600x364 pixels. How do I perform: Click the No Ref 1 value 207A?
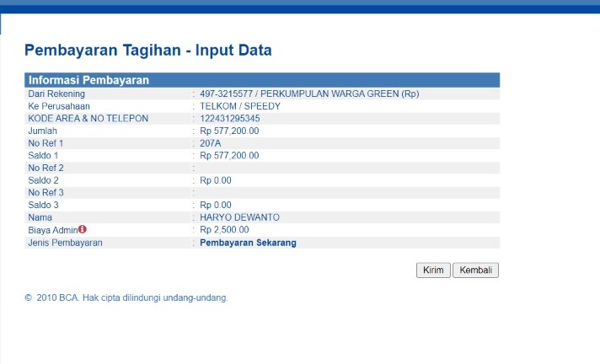coord(210,143)
